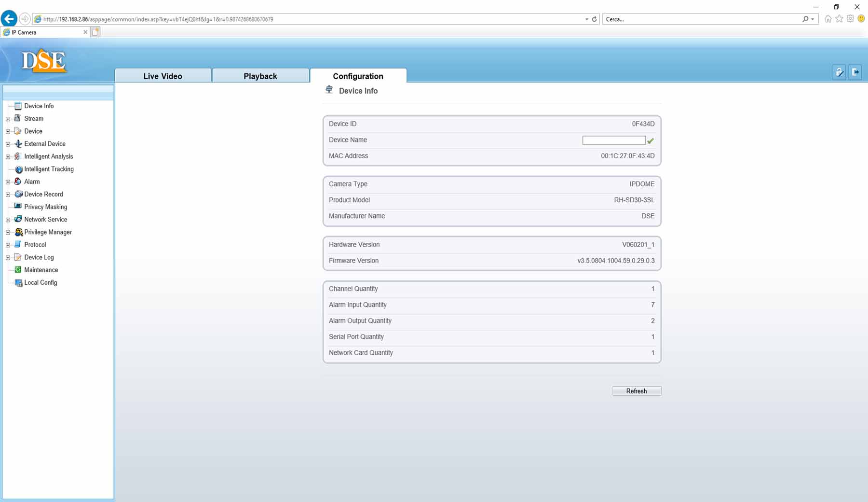
Task: Expand the Network Service tree node
Action: (8, 220)
